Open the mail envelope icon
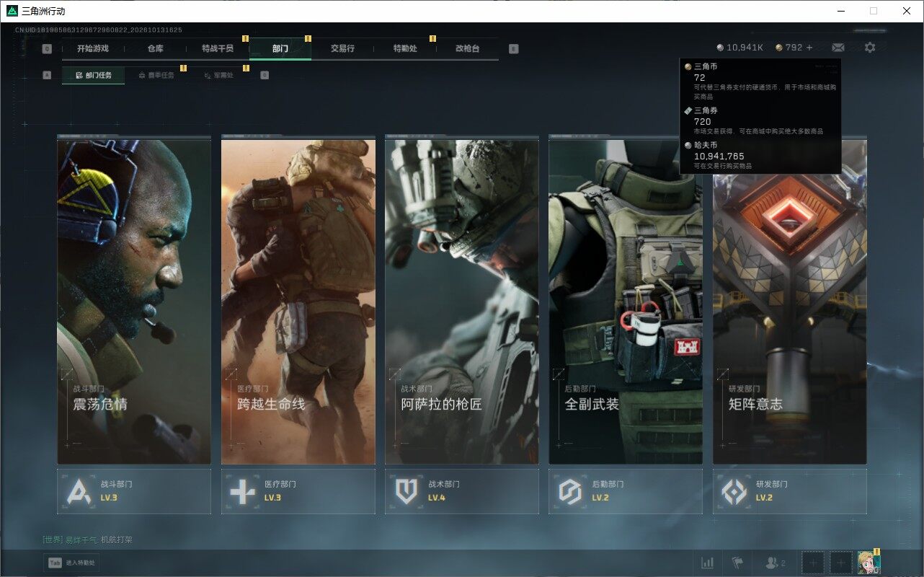Screen dimensions: 924x577 pyautogui.click(x=838, y=48)
